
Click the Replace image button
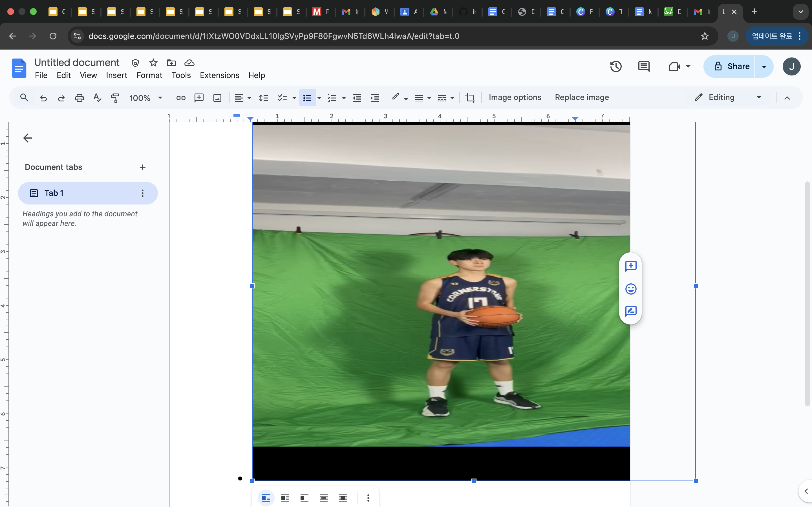[581, 97]
